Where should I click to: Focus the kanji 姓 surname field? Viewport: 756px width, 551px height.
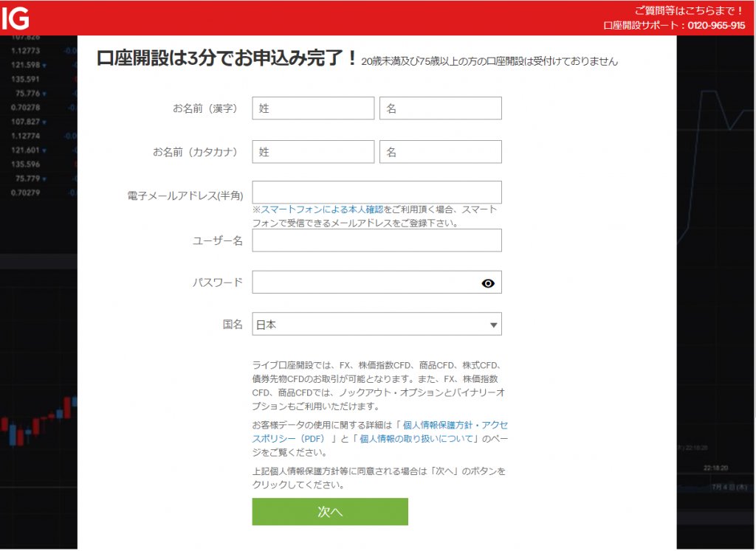click(313, 108)
